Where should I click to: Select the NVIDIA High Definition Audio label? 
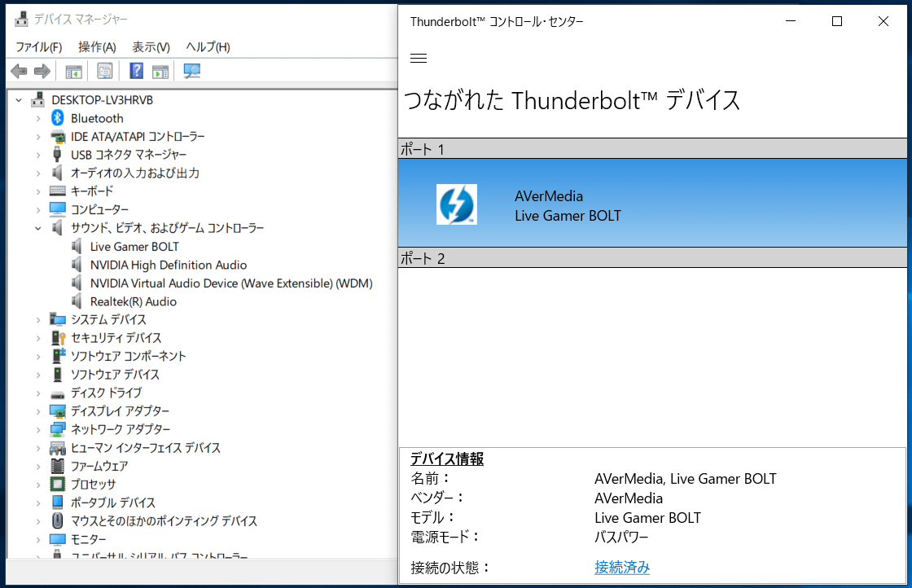pyautogui.click(x=169, y=265)
